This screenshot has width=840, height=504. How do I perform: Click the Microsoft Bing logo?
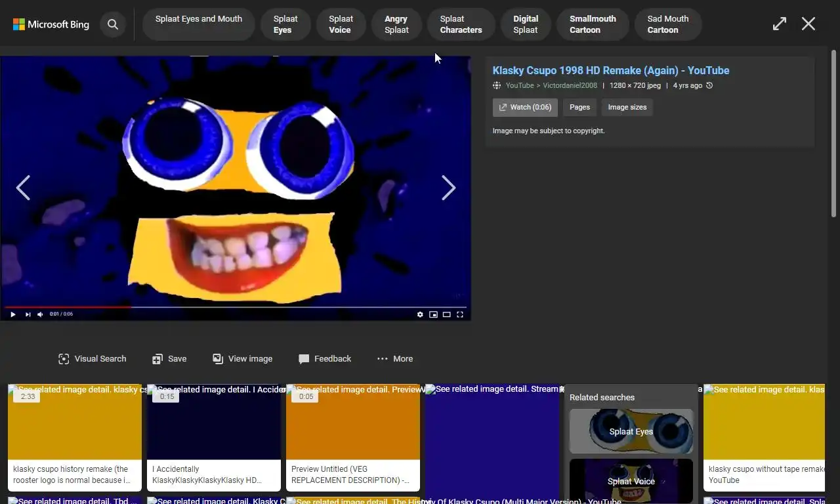pyautogui.click(x=51, y=24)
